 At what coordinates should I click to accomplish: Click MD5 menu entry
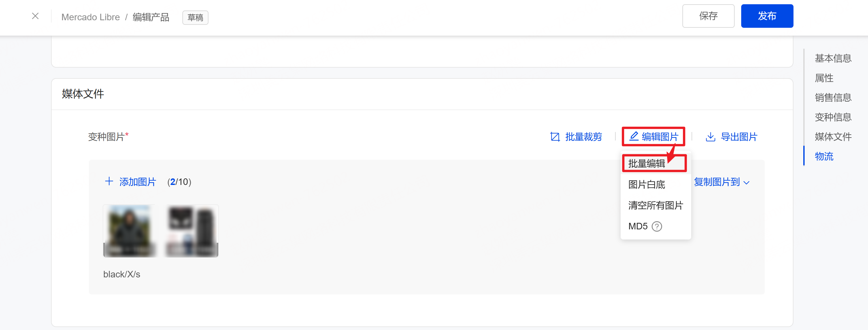[x=638, y=226]
